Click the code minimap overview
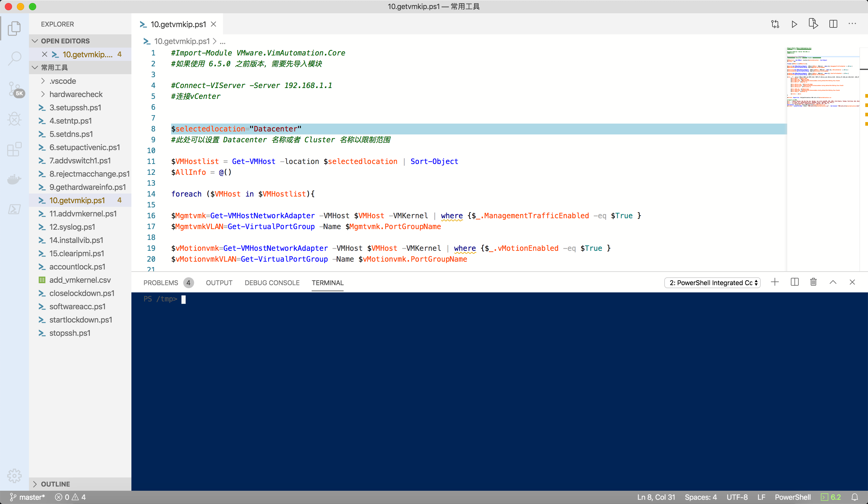The width and height of the screenshot is (868, 504). 823,77
